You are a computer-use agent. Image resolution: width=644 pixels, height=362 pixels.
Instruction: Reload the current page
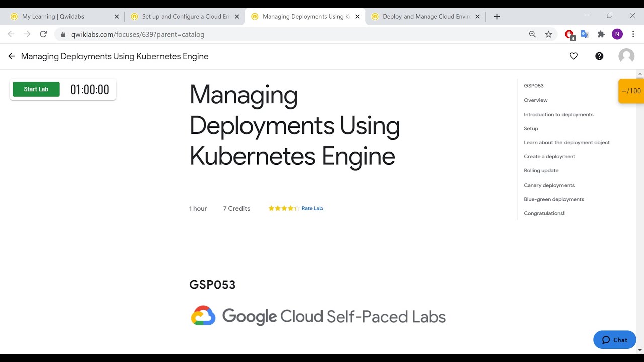43,34
